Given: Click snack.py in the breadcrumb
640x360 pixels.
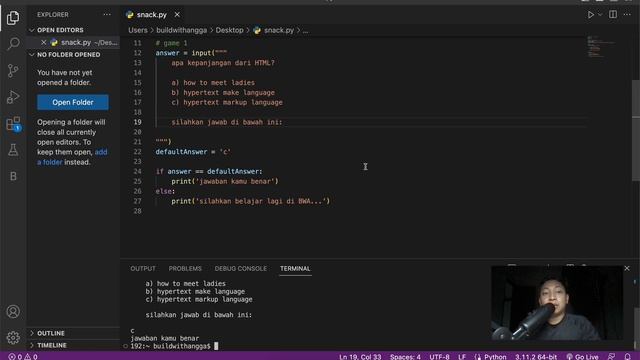Looking at the screenshot, I should [x=279, y=30].
